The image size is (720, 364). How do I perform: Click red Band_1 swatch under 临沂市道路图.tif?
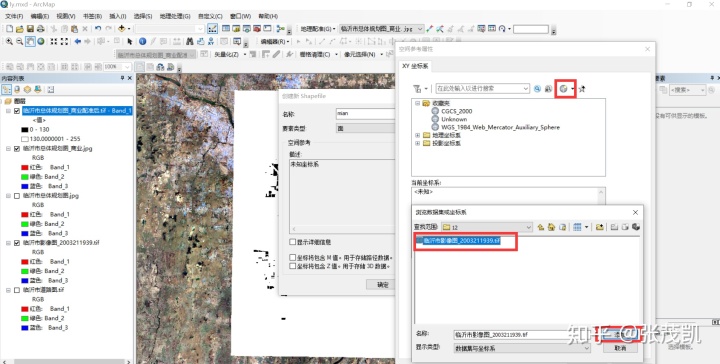(25, 309)
